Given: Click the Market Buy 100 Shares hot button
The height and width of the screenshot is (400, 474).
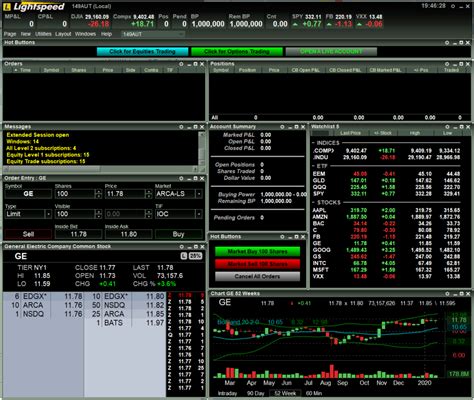Looking at the screenshot, I should pyautogui.click(x=257, y=252).
